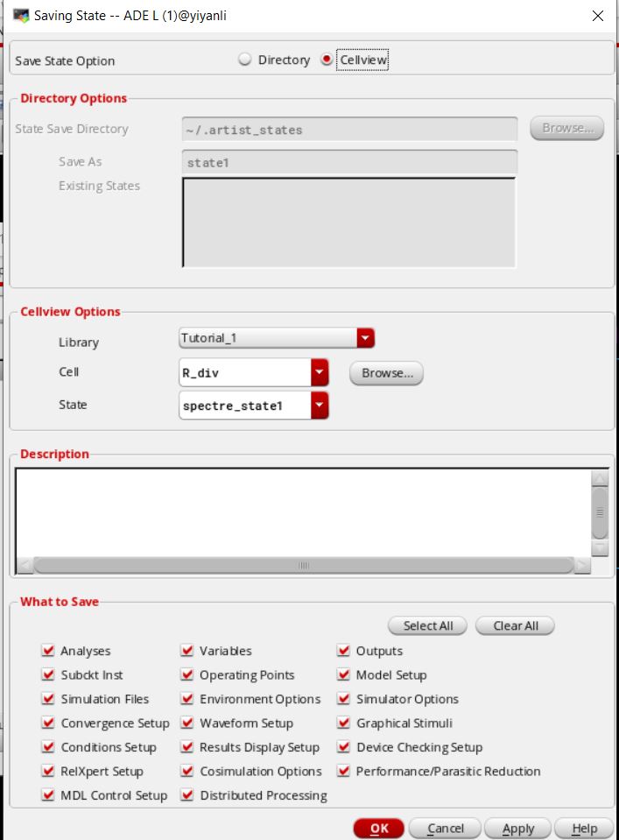Click Clear All in What to Save
This screenshot has height=840, width=619.
pyautogui.click(x=515, y=625)
